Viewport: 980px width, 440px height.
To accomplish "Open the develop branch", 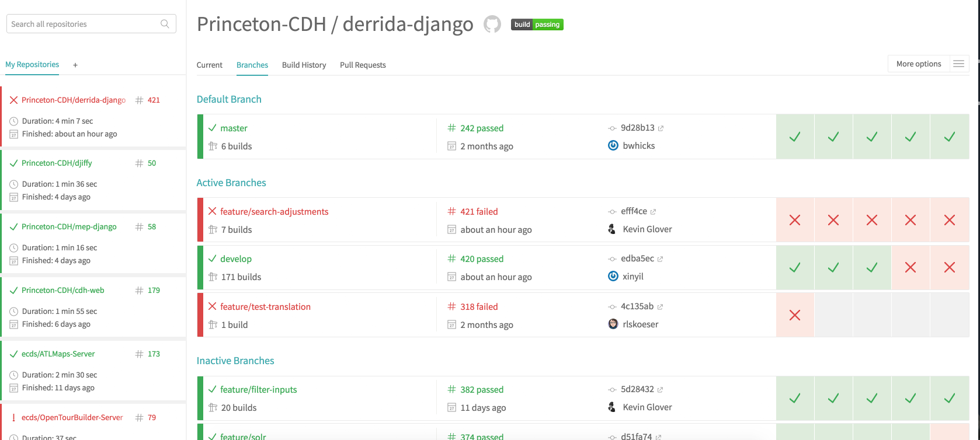I will pyautogui.click(x=236, y=259).
